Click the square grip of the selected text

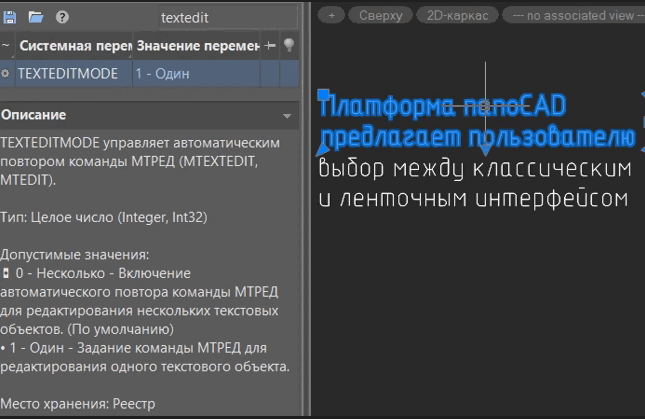(323, 95)
